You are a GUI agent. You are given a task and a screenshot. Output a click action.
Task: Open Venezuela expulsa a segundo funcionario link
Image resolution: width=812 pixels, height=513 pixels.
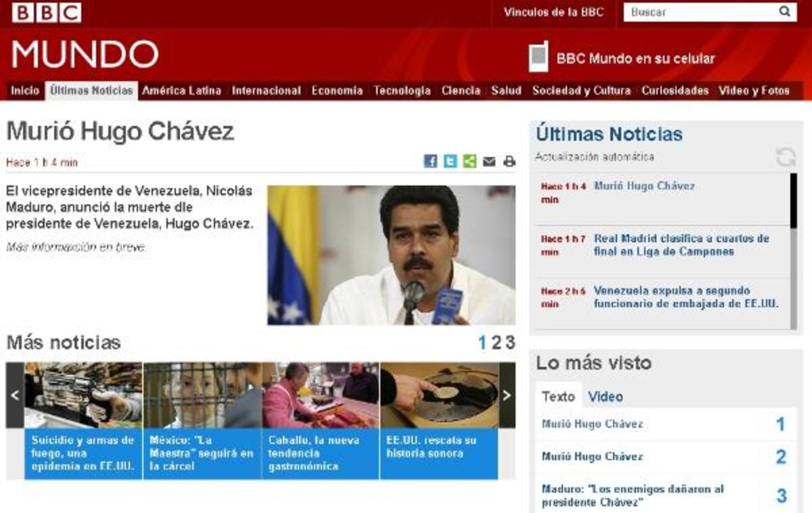pyautogui.click(x=686, y=297)
